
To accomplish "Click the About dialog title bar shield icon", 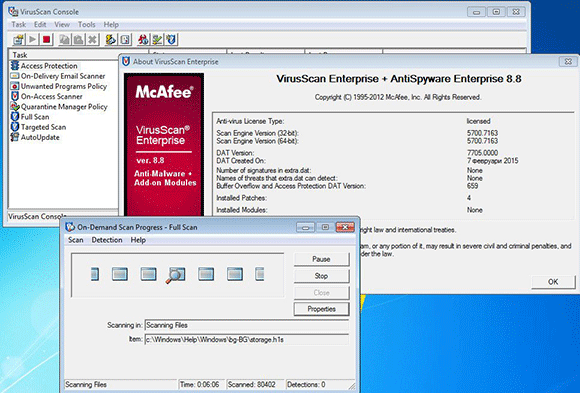I will 126,61.
